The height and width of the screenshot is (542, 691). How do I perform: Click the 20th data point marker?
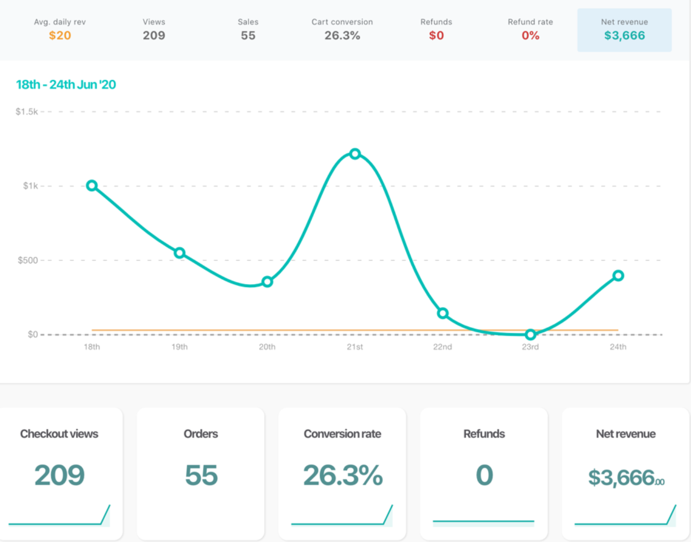pyautogui.click(x=267, y=282)
